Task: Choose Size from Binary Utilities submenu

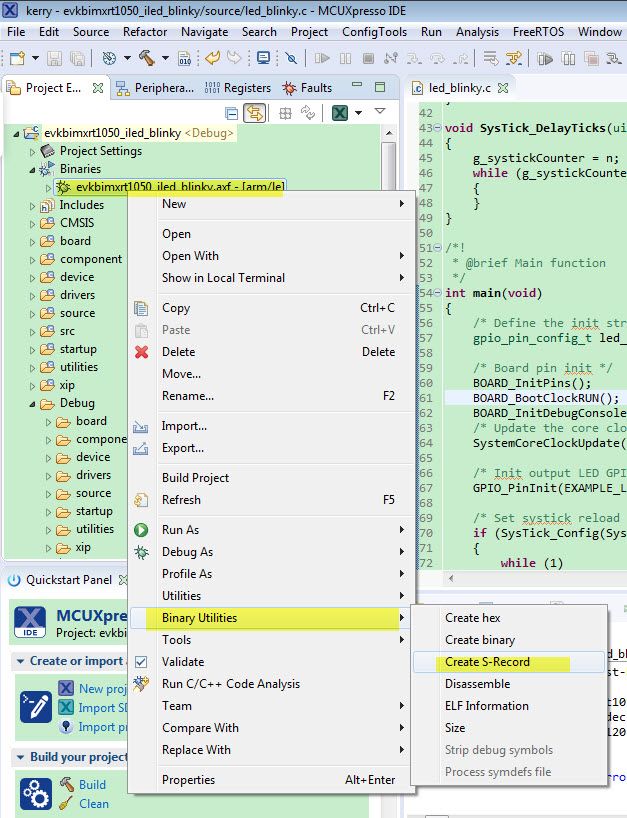Action: pyautogui.click(x=509, y=728)
